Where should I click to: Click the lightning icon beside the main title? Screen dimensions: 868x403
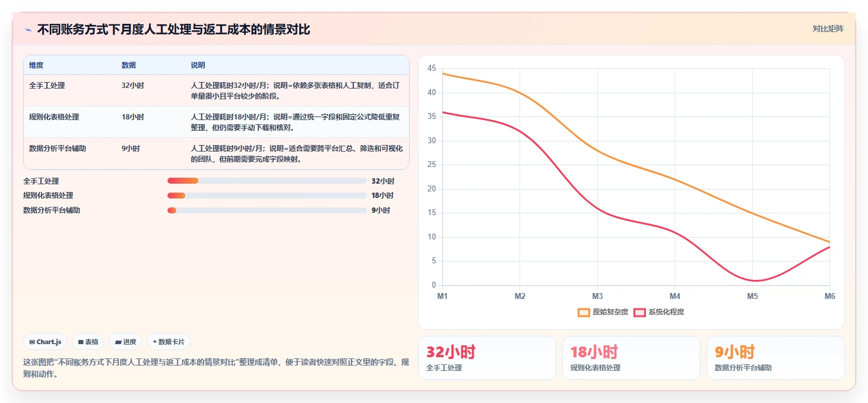(x=28, y=30)
